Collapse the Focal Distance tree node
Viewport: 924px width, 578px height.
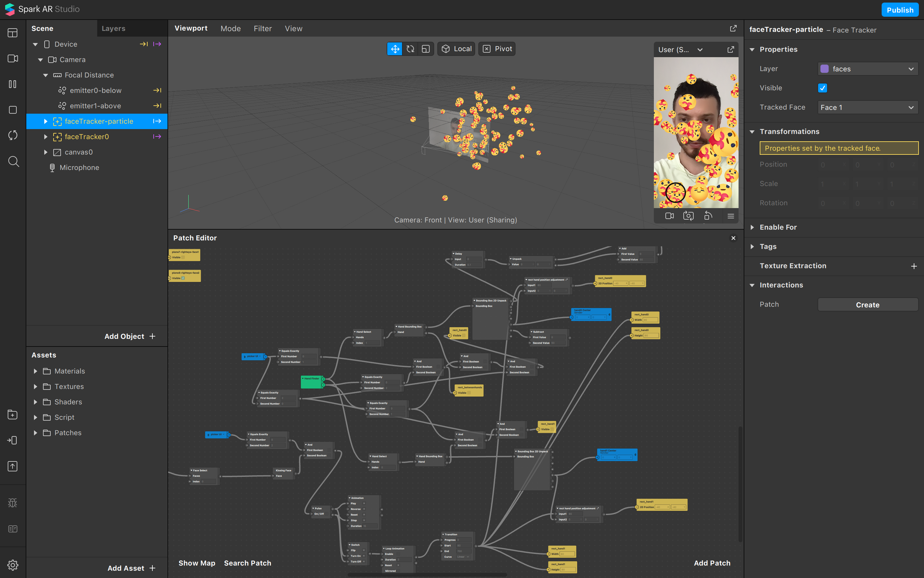46,75
